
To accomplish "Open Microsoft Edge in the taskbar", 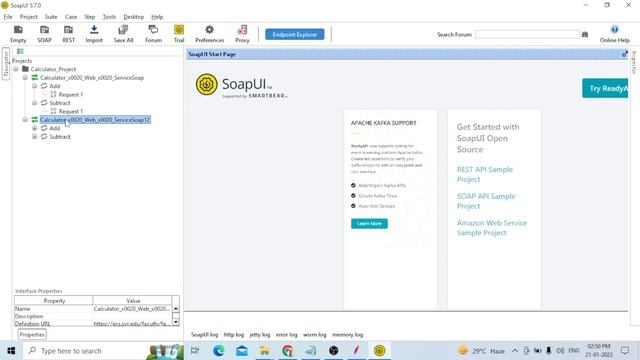I will point(218,350).
